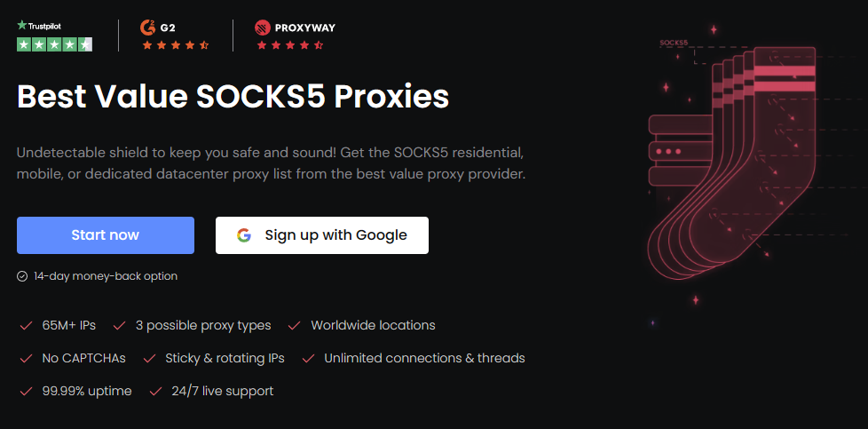Viewport: 868px width, 429px height.
Task: Click the Best Value SOCKS5 Proxies heading
Action: 233,96
